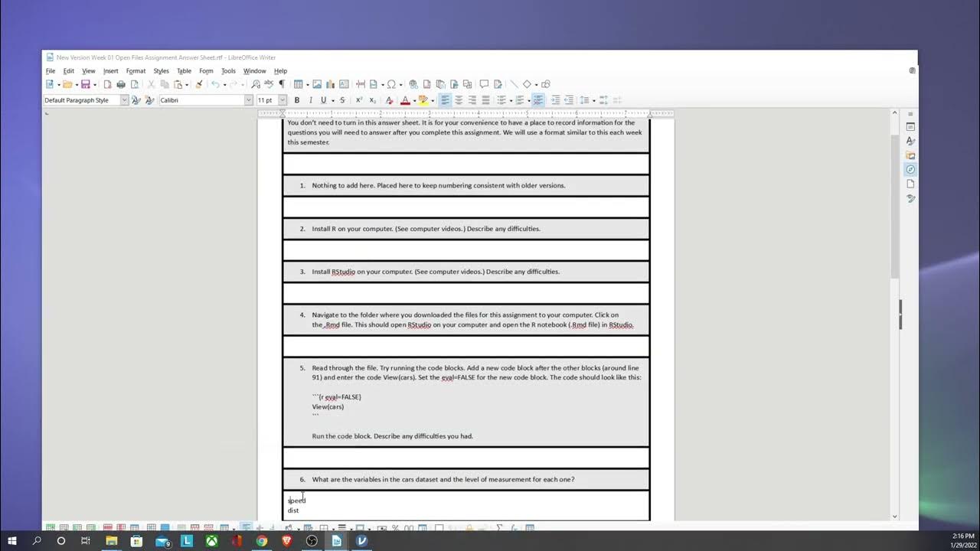Open the Tools menu
This screenshot has width=980, height=551.
tap(228, 71)
